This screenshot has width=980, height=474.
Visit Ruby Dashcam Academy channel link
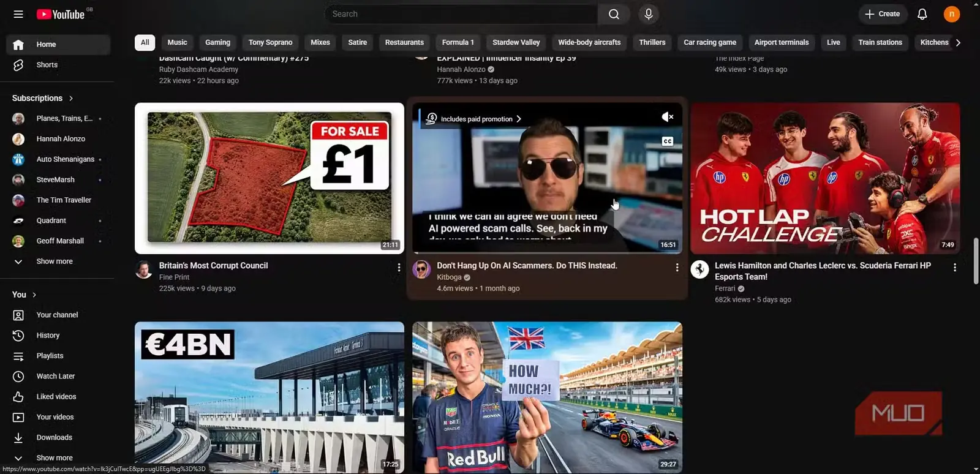point(198,69)
